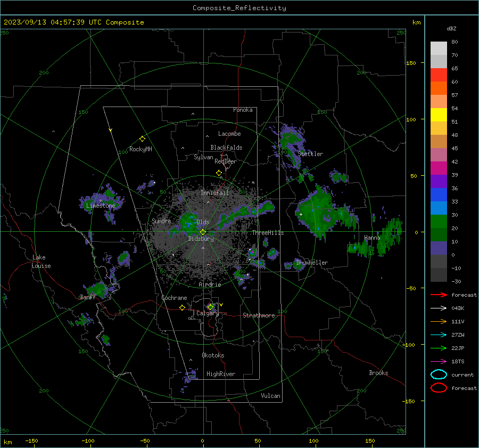Click the Vulcan label
The image size is (479, 448).
click(270, 396)
